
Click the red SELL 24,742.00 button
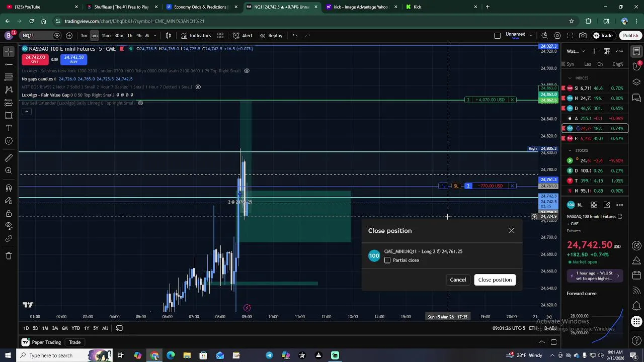pos(35,59)
